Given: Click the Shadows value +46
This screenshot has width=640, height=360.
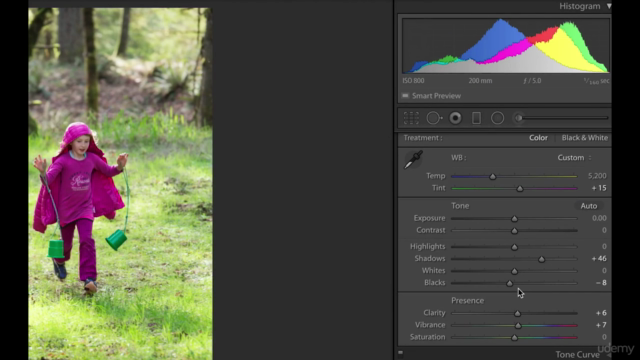Looking at the screenshot, I should coord(599,259).
